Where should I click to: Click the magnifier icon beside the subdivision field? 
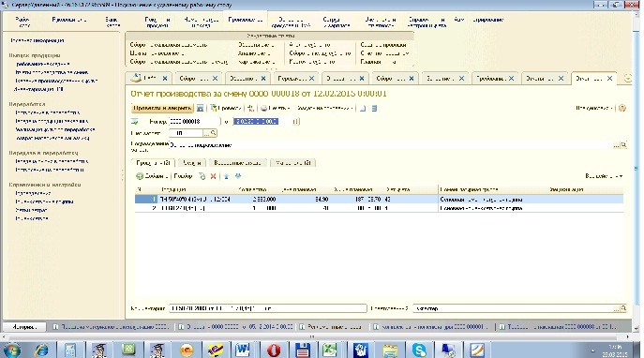click(x=623, y=145)
